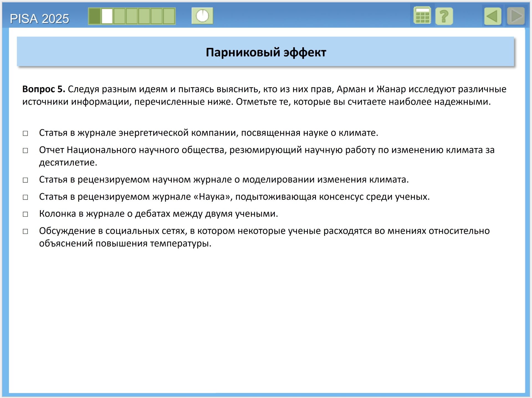Viewport: 532px width, 398px height.
Task: Click the «Парниковый эффект» header banner
Action: (x=265, y=52)
